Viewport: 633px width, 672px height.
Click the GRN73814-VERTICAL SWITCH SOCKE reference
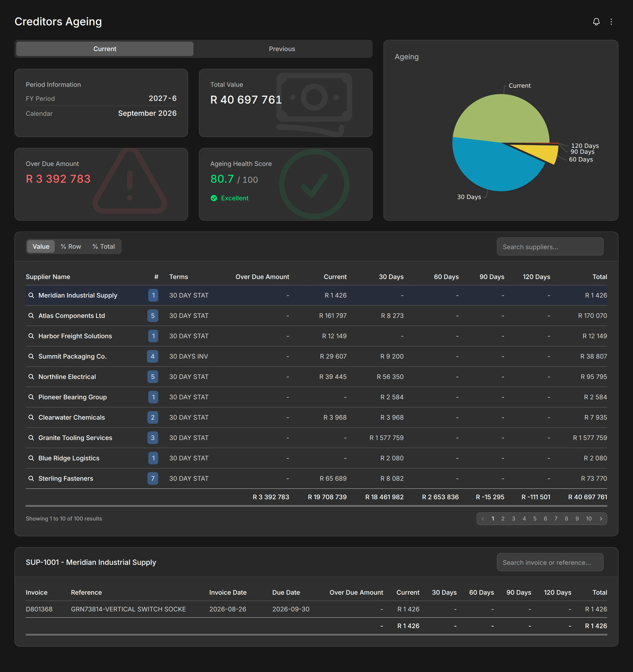pyautogui.click(x=128, y=609)
